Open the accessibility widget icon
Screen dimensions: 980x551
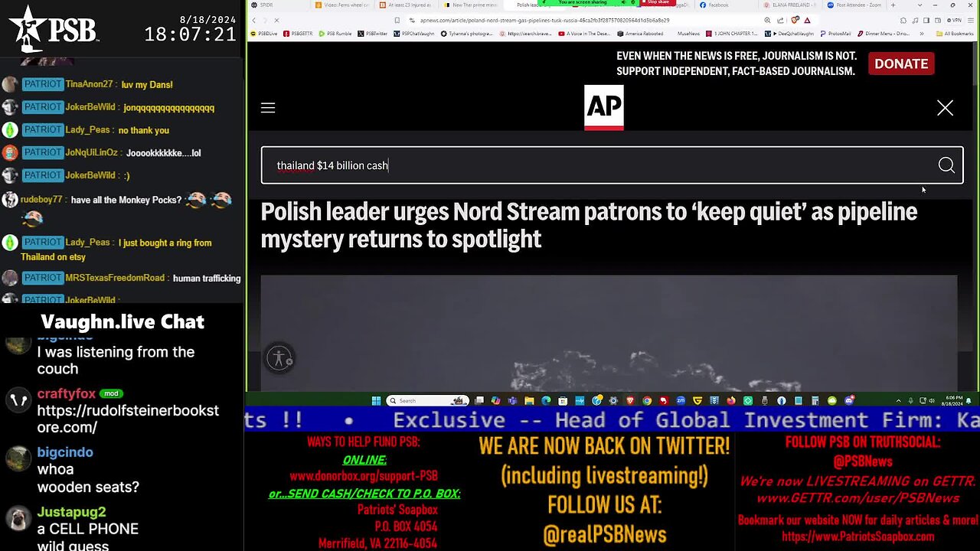[279, 358]
